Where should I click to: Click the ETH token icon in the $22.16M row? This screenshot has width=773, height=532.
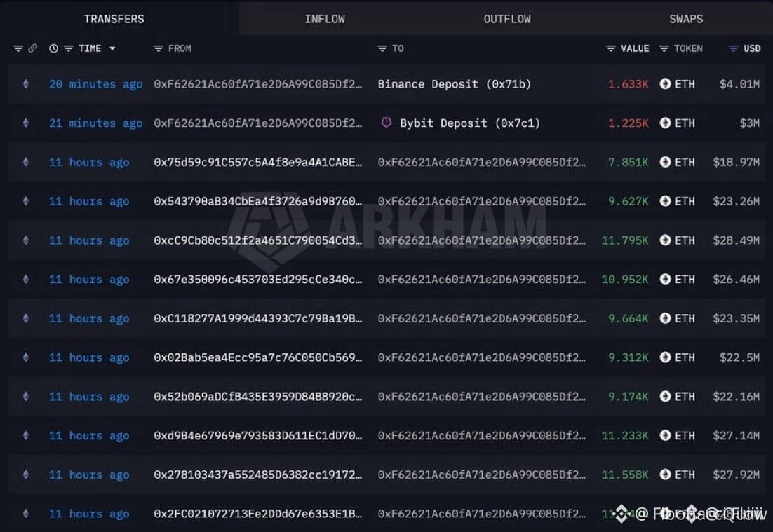tap(665, 397)
